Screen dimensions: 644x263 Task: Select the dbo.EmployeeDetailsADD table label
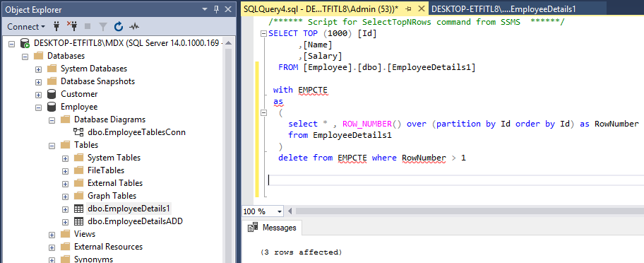click(135, 221)
